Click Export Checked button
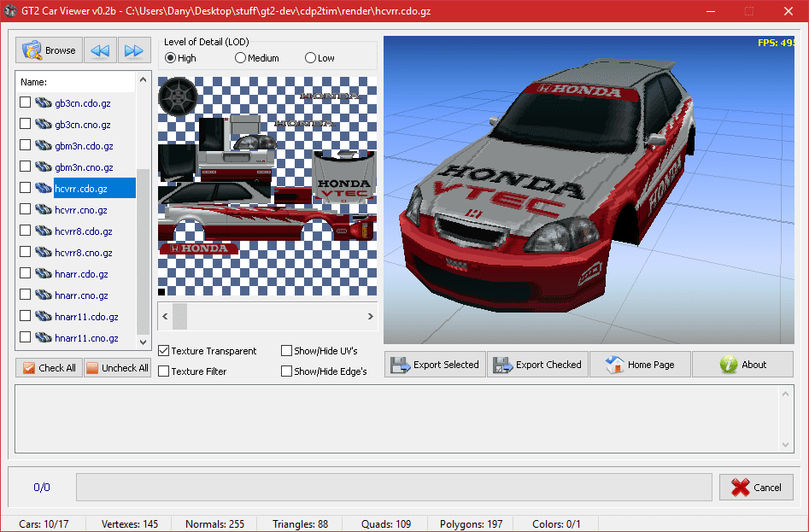The image size is (809, 532). click(537, 365)
